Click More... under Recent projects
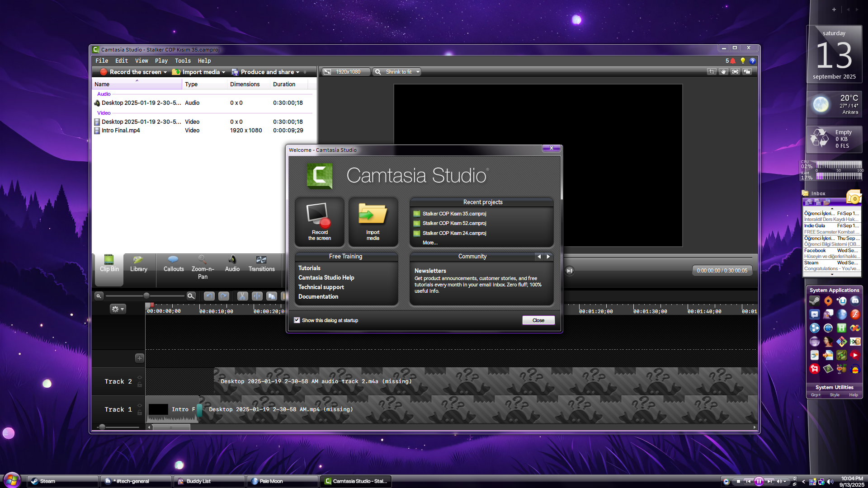This screenshot has height=488, width=868. [430, 243]
